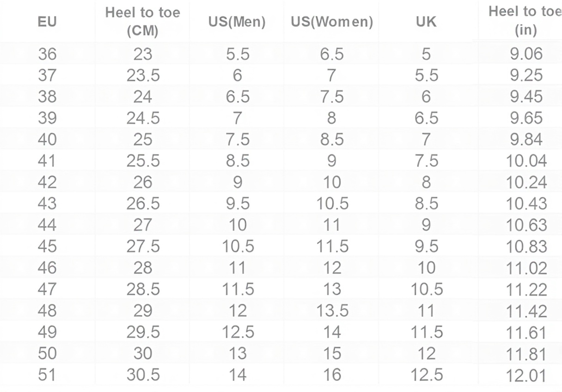Select EU size 51 cell
Viewport: 562px width, 392px height.
[47, 374]
